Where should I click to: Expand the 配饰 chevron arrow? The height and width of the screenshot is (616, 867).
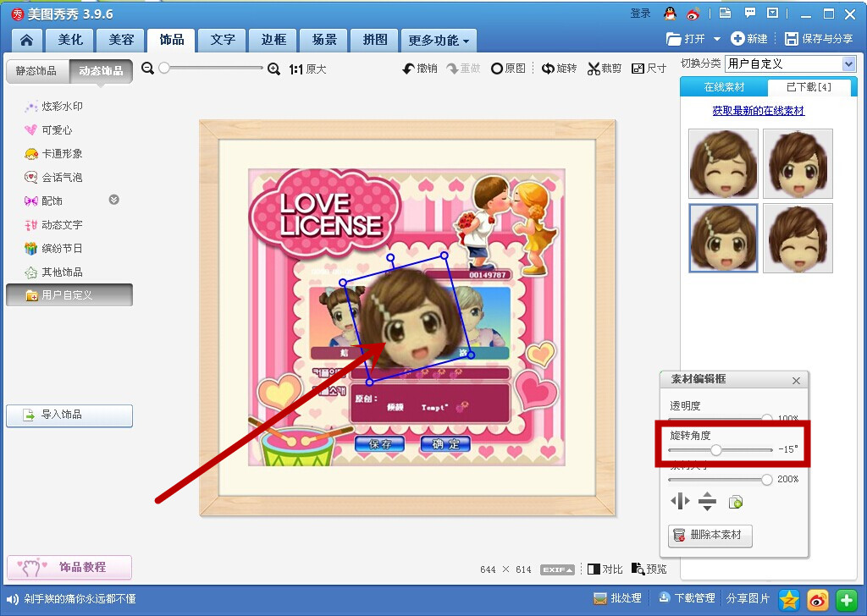(x=114, y=200)
